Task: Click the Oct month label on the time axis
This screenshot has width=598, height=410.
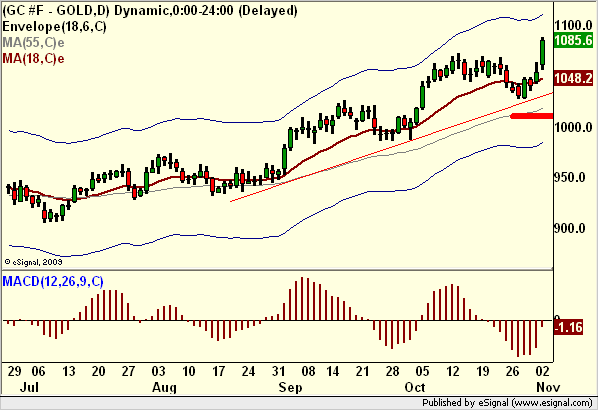Action: point(415,387)
